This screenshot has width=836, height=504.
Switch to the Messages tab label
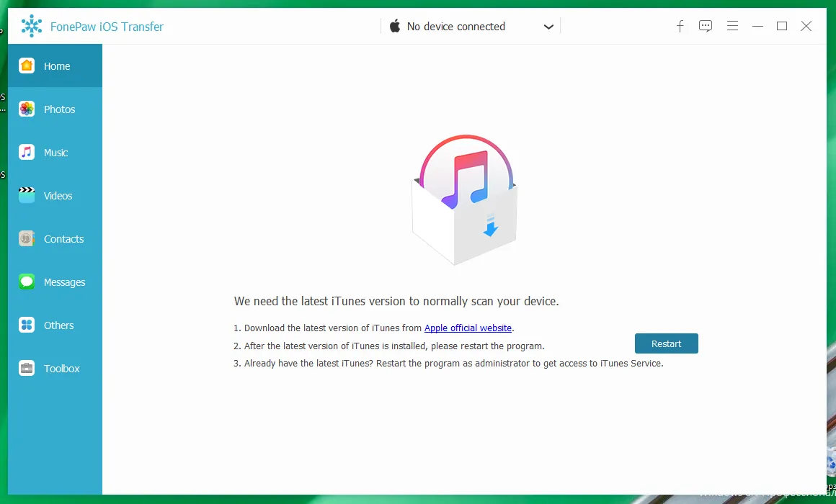coord(65,282)
